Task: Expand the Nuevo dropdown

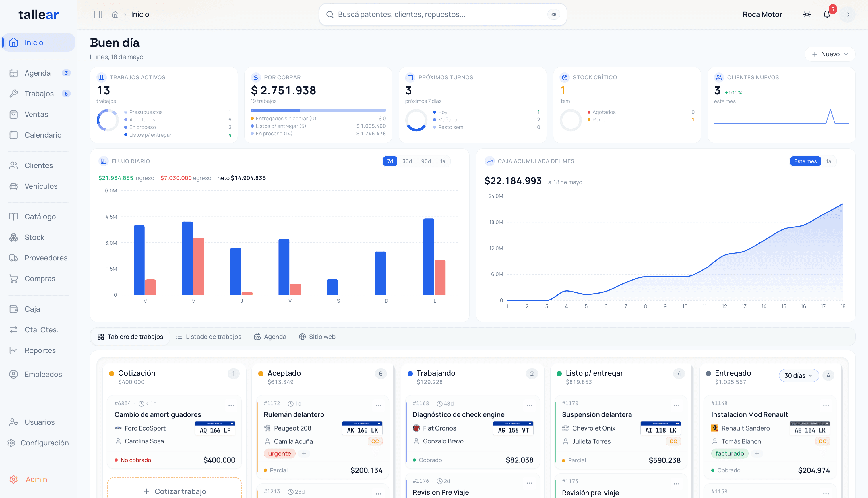Action: point(830,54)
